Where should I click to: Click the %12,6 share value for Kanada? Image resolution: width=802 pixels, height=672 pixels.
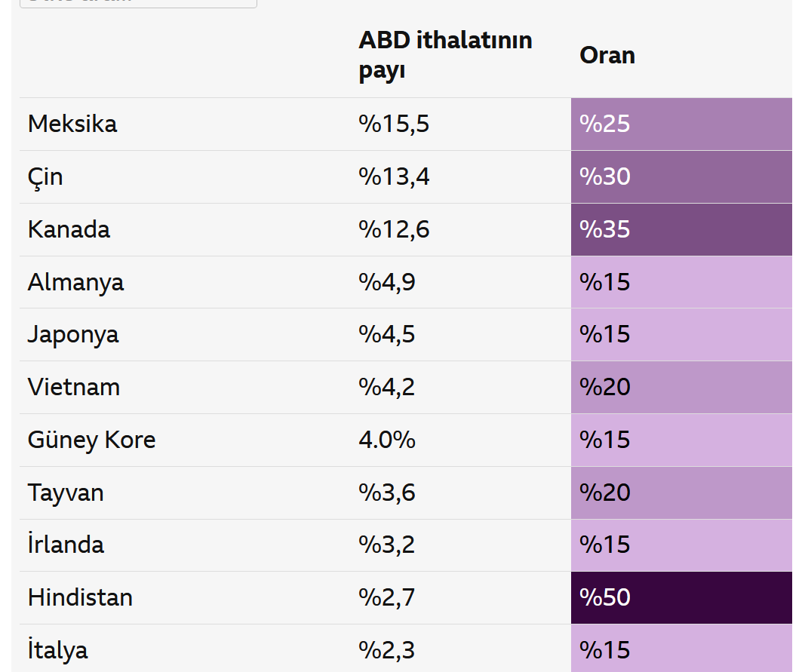393,229
